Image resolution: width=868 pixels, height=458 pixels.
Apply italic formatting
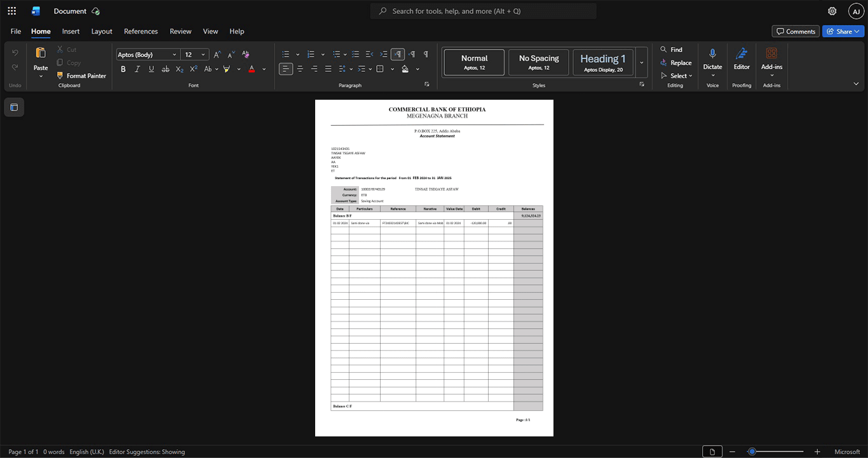(x=137, y=69)
